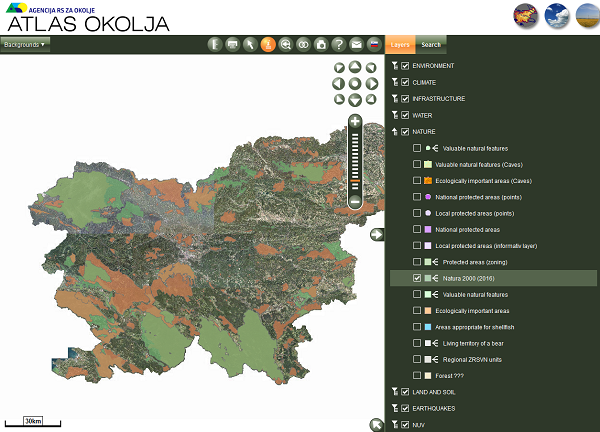Enable National protected areas layer checkbox
The image size is (600, 432).
coord(417,229)
